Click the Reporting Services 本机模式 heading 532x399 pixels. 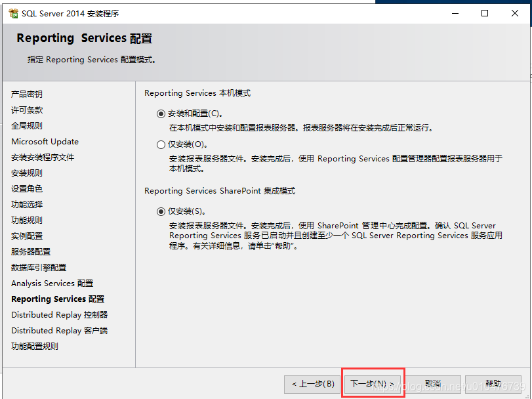pyautogui.click(x=197, y=93)
